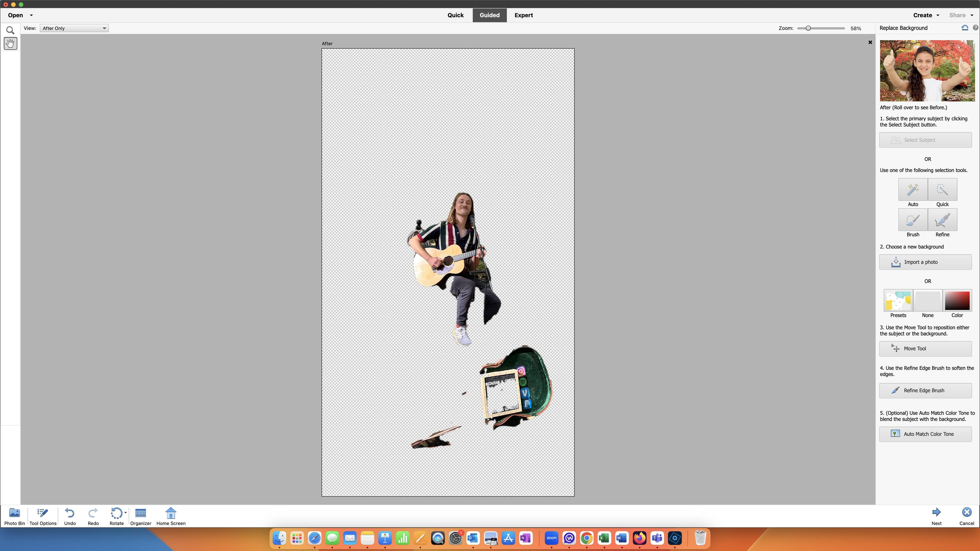The height and width of the screenshot is (551, 980).
Task: Select the Hand tool
Action: coord(10,43)
